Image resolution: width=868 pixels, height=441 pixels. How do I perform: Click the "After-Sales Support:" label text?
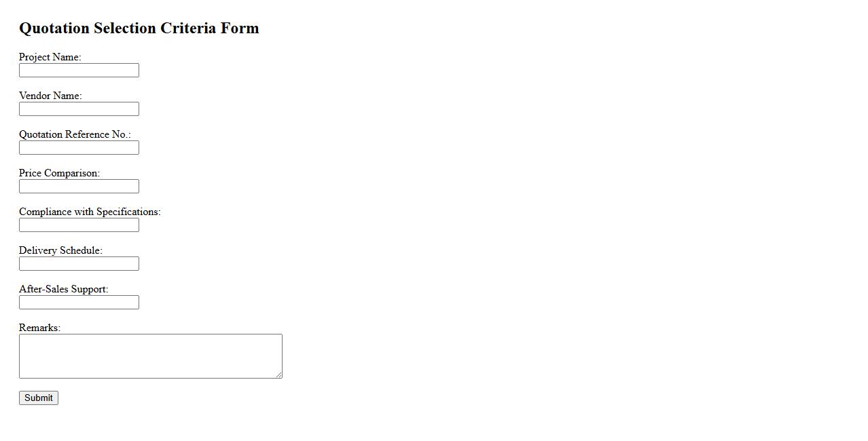click(x=64, y=289)
